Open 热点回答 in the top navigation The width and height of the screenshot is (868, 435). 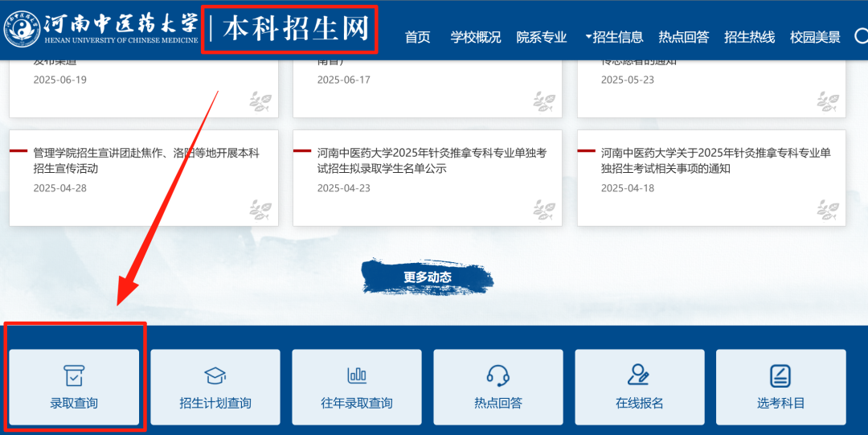pos(684,37)
